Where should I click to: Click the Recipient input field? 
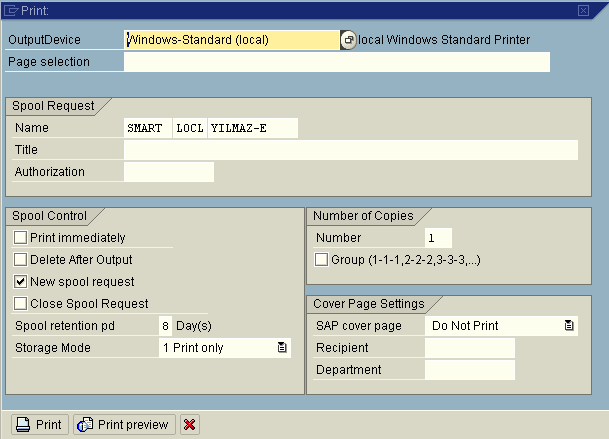pyautogui.click(x=470, y=348)
